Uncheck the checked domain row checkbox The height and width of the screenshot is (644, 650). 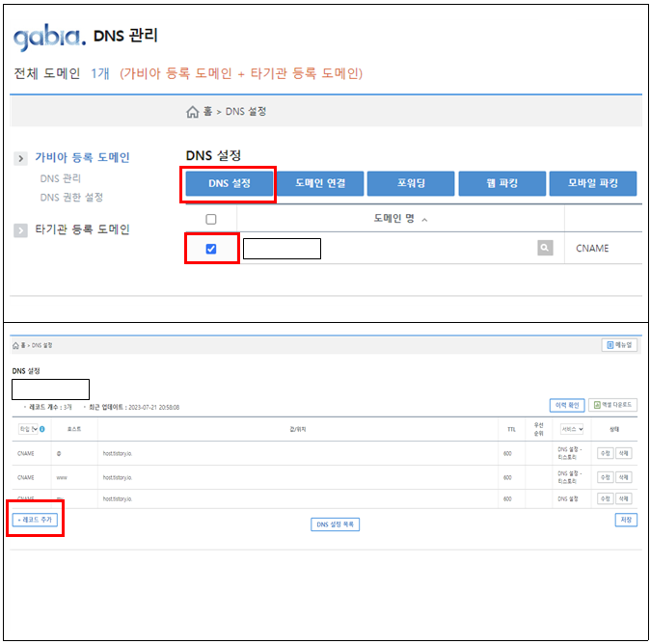pyautogui.click(x=211, y=249)
